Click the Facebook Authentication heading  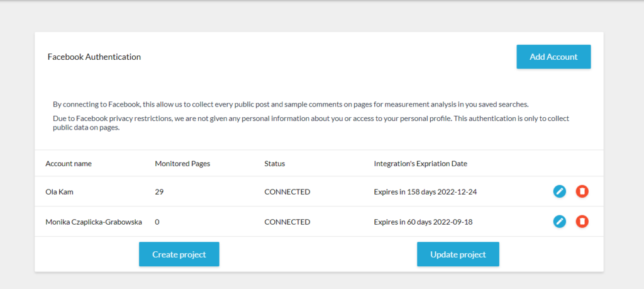[94, 57]
